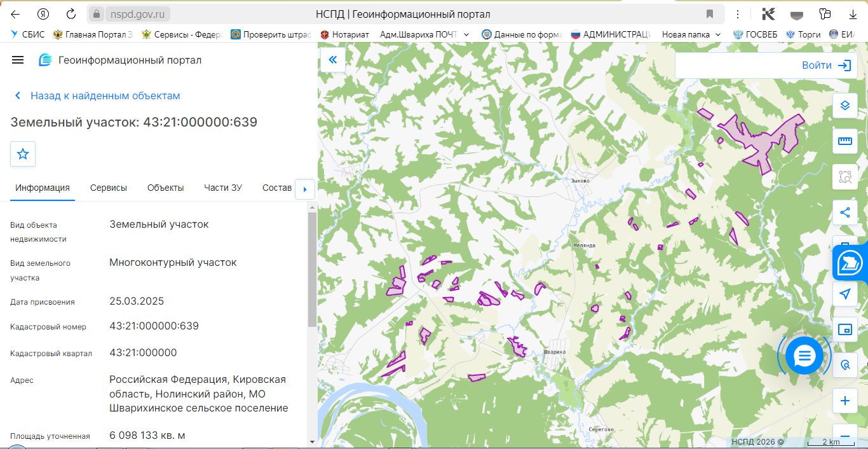Open the chat support bubble

804,356
